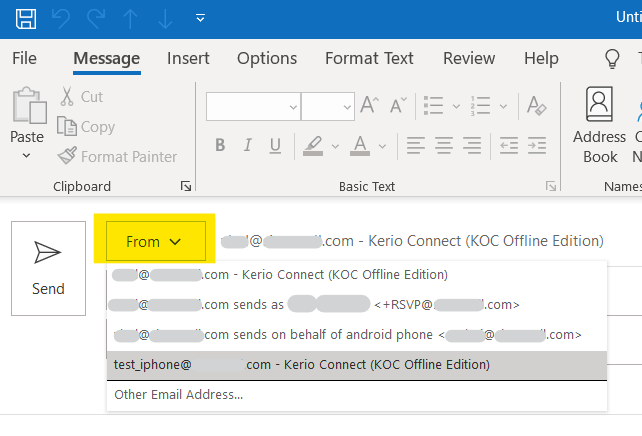Click the Paste clipboard icon

[29, 105]
